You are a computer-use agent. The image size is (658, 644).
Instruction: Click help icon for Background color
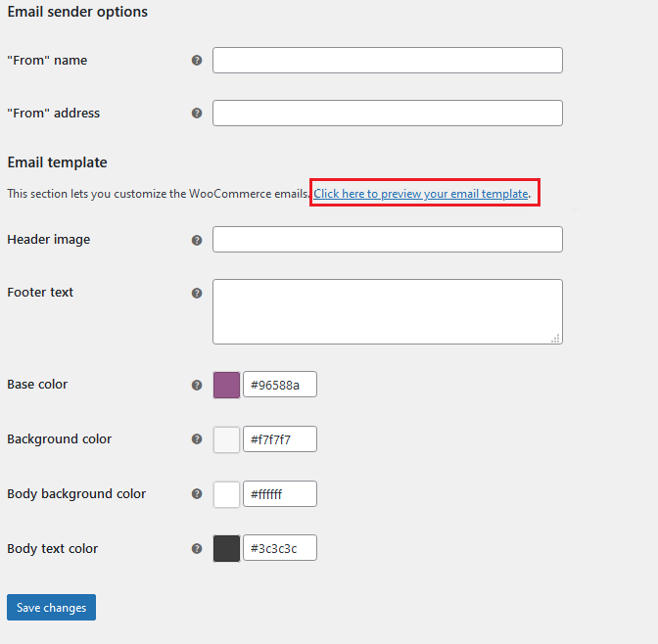tap(197, 439)
